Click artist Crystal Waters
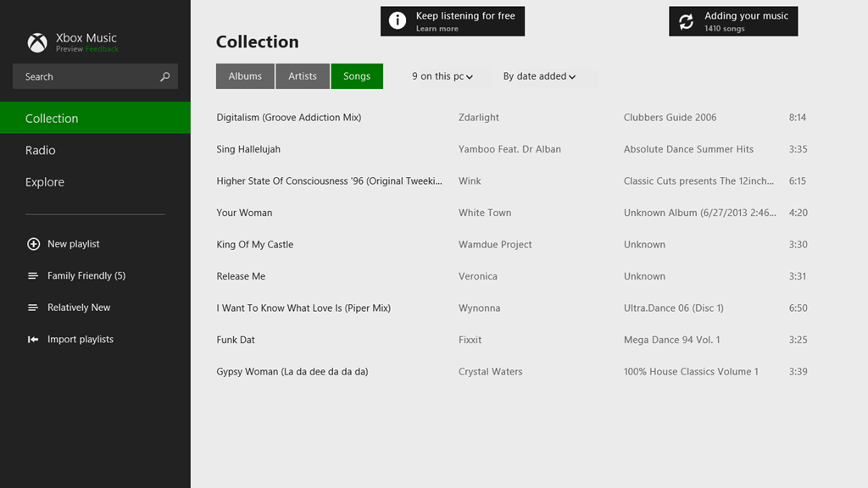 click(491, 372)
